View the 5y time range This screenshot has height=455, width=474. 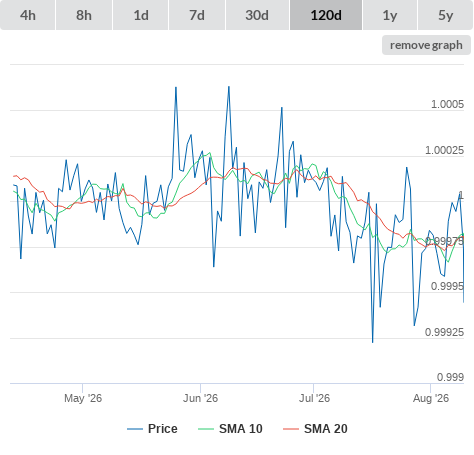445,15
